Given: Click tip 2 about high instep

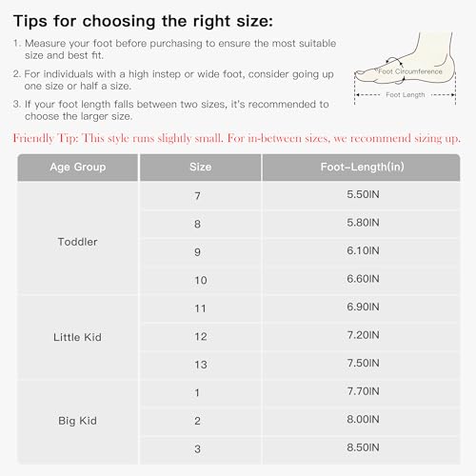Looking at the screenshot, I should click(x=173, y=80).
